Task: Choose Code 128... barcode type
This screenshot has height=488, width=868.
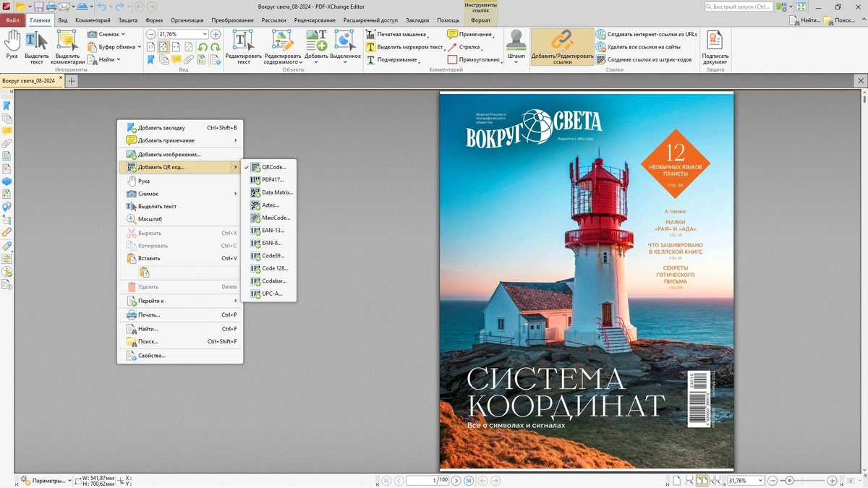Action: [x=268, y=268]
